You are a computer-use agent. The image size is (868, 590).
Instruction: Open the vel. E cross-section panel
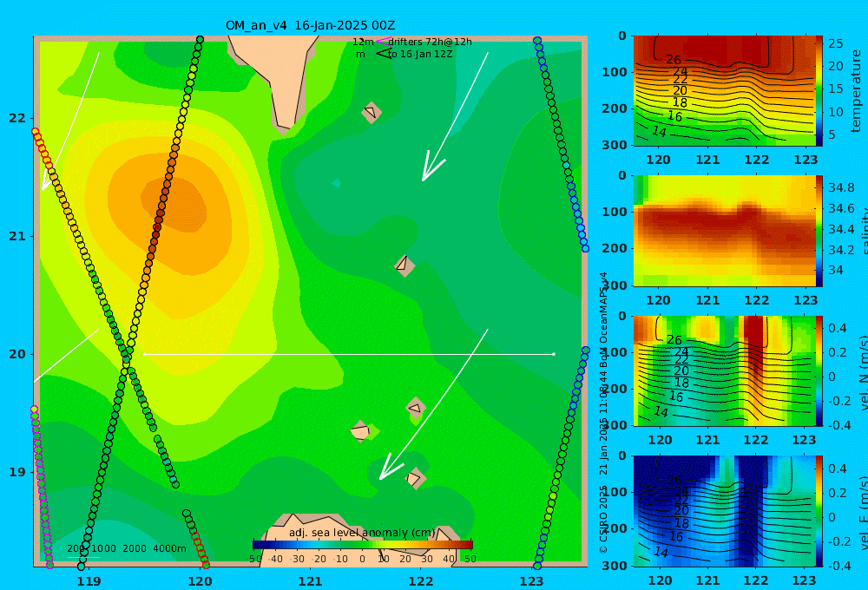(x=724, y=511)
